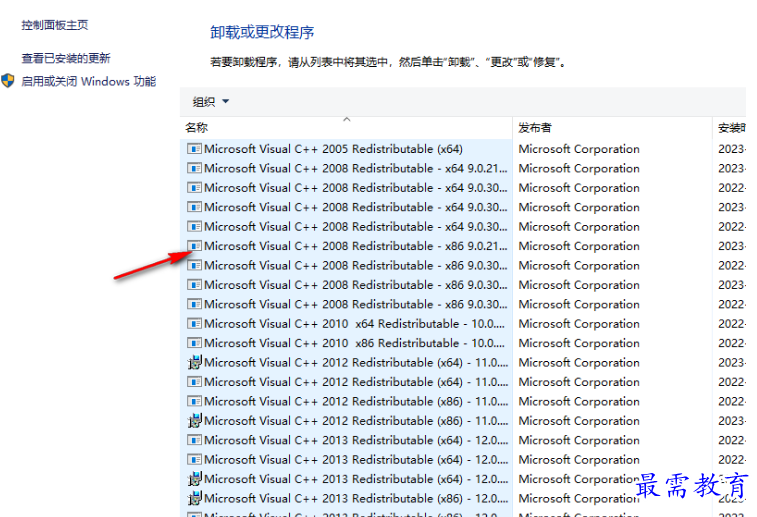This screenshot has height=517, width=757.
Task: Click Microsoft Corporation in the 2010 x86 row
Action: [579, 343]
